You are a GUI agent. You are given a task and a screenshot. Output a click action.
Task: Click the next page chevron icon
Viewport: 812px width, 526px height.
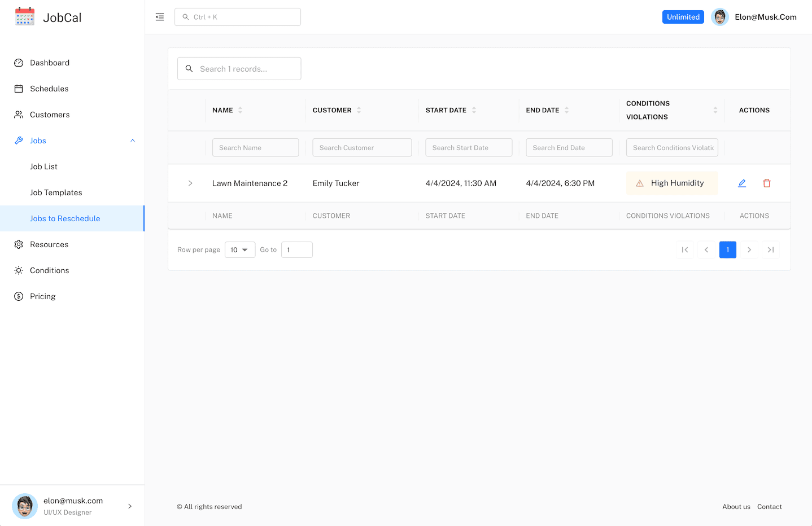(749, 249)
